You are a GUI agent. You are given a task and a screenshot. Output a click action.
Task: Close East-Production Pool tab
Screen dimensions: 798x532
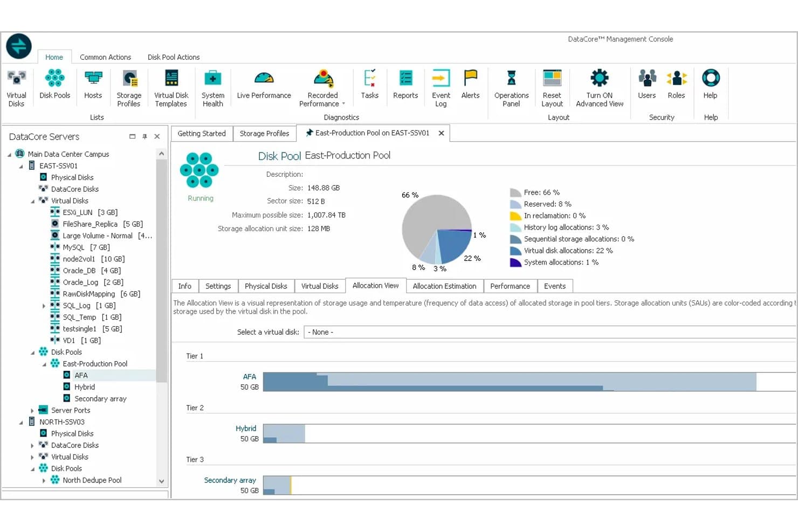(x=441, y=133)
